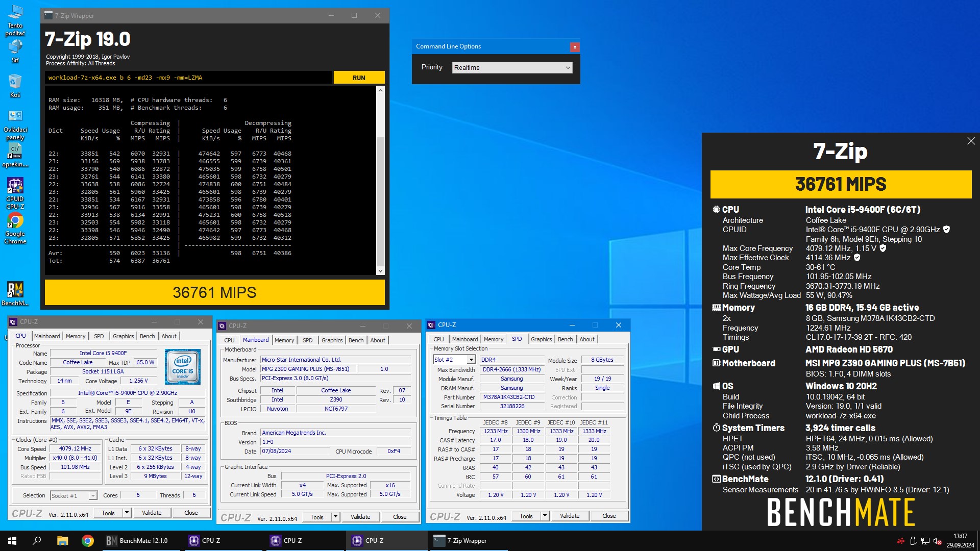980x551 pixels.
Task: Click the BIOS Date value '07/08/2024'
Action: (x=295, y=452)
